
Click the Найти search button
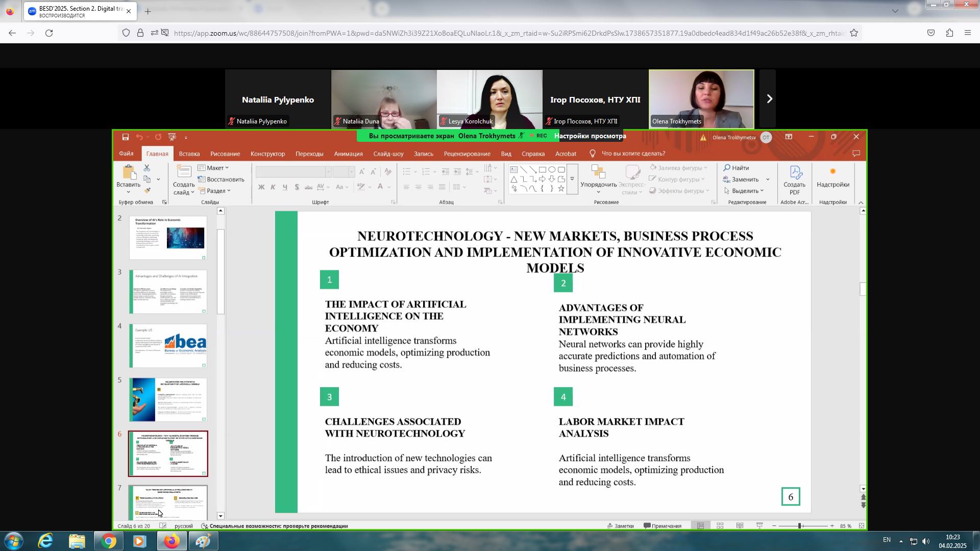736,168
